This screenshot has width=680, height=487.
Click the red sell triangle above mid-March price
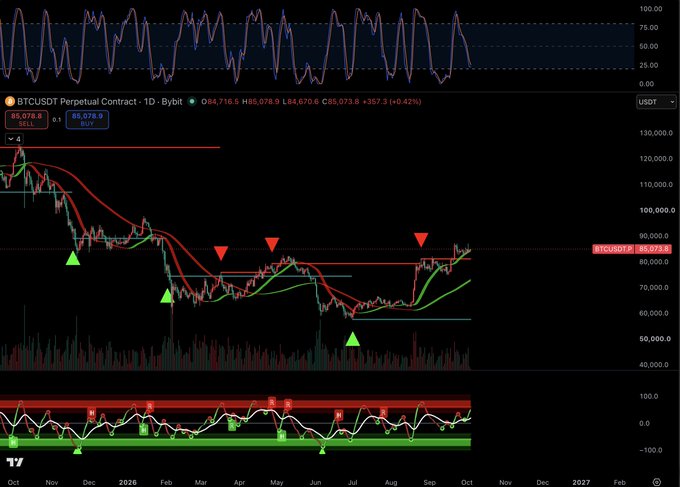(221, 253)
